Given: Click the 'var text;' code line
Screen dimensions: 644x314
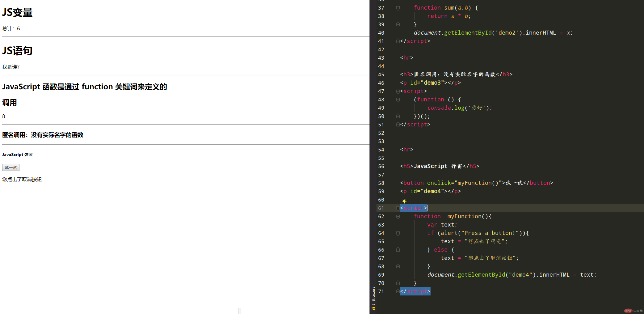Looking at the screenshot, I should [442, 225].
